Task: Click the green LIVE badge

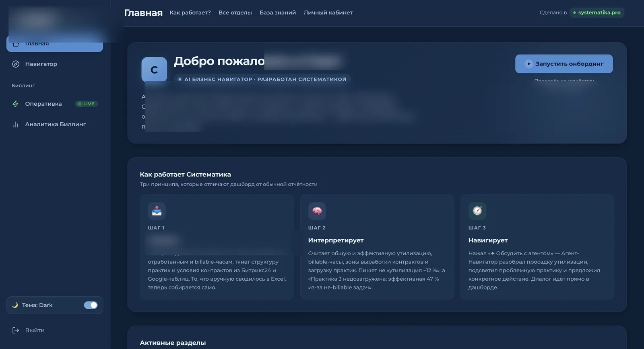Action: [x=86, y=104]
